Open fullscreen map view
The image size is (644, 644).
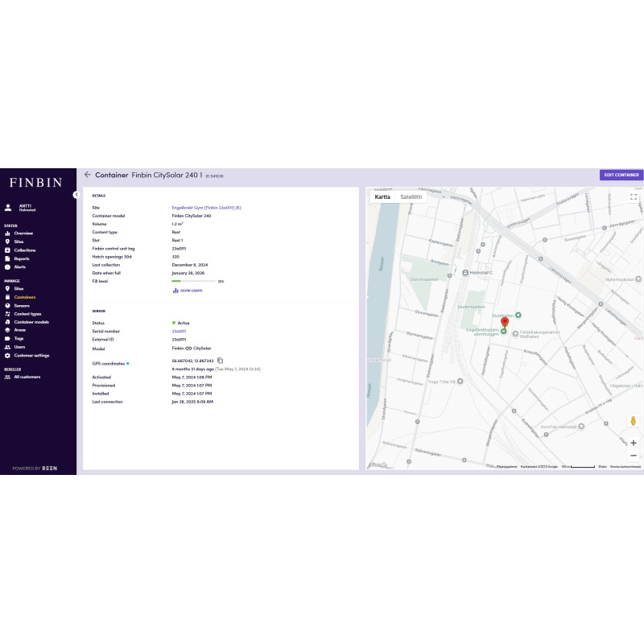point(634,196)
